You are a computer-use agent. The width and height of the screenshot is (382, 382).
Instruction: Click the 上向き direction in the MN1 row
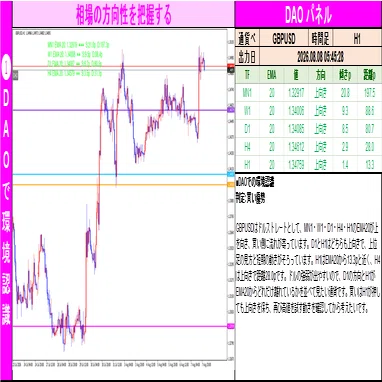[320, 93]
